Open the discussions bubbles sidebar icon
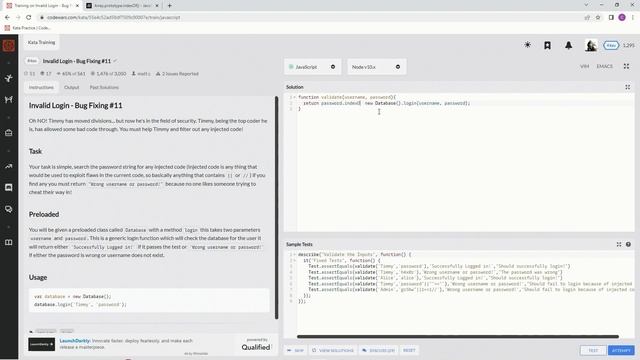The width and height of the screenshot is (640, 360). (9, 209)
